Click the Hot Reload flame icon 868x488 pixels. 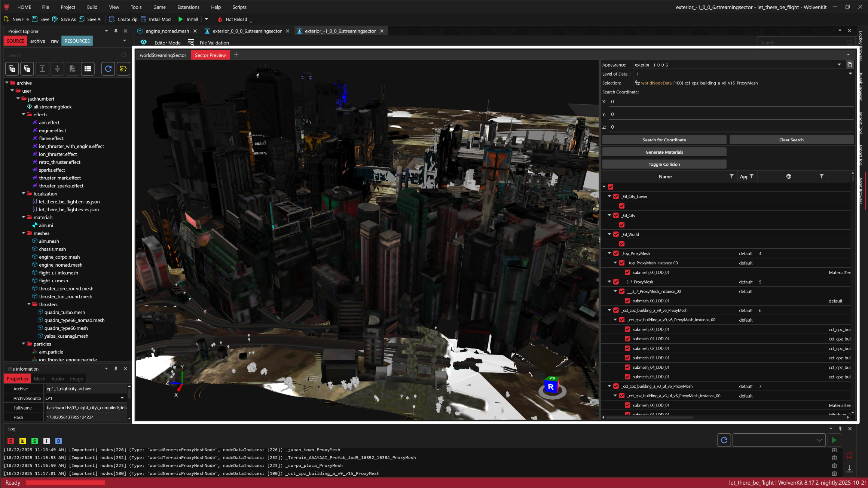pyautogui.click(x=220, y=19)
